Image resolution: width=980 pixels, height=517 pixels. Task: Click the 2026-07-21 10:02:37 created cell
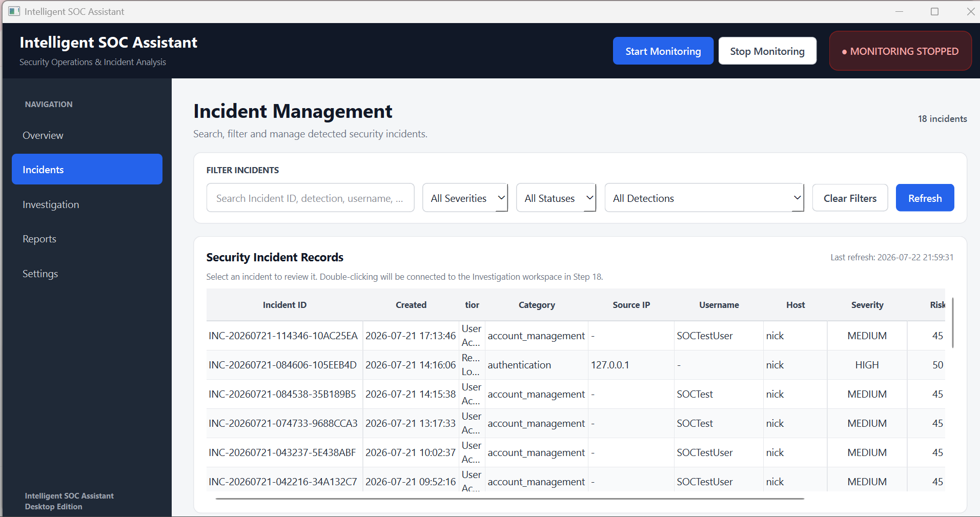(411, 452)
